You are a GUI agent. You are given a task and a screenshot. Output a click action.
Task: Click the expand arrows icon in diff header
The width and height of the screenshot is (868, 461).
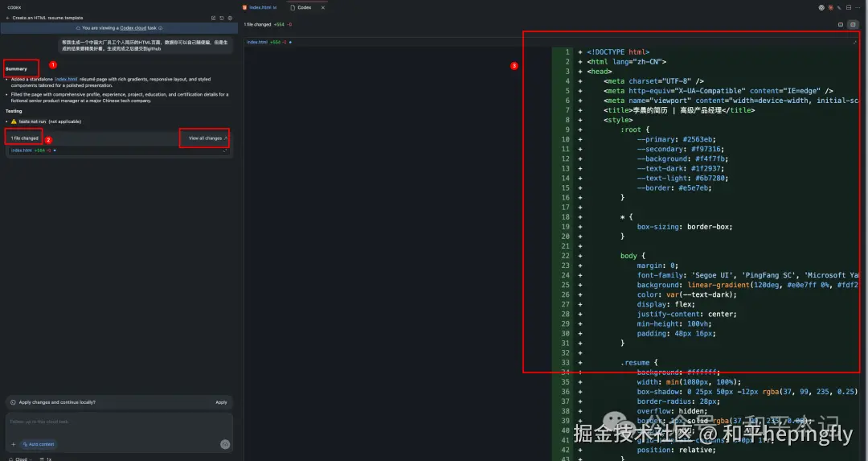click(x=854, y=42)
